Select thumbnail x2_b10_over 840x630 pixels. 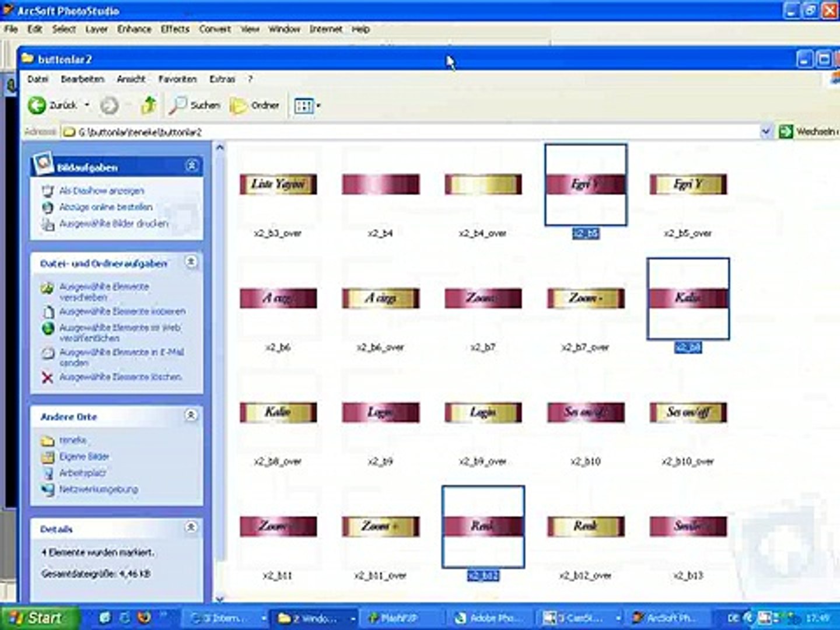click(x=688, y=412)
